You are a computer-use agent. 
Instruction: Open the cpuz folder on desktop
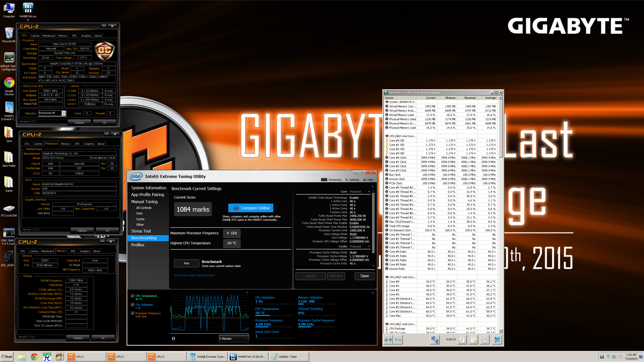click(9, 134)
